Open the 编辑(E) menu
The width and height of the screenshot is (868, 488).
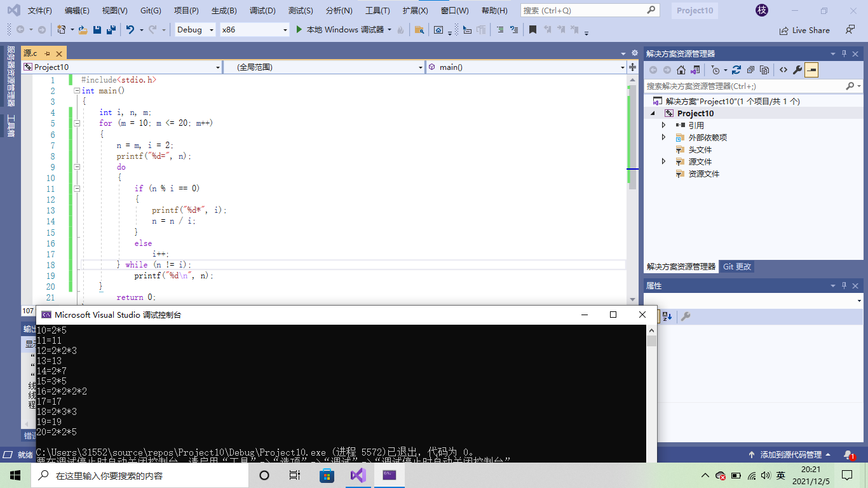(x=77, y=11)
